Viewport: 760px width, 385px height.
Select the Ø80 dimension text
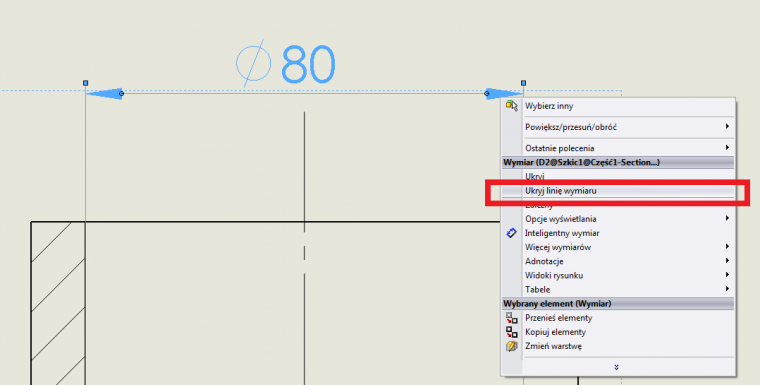[x=286, y=63]
